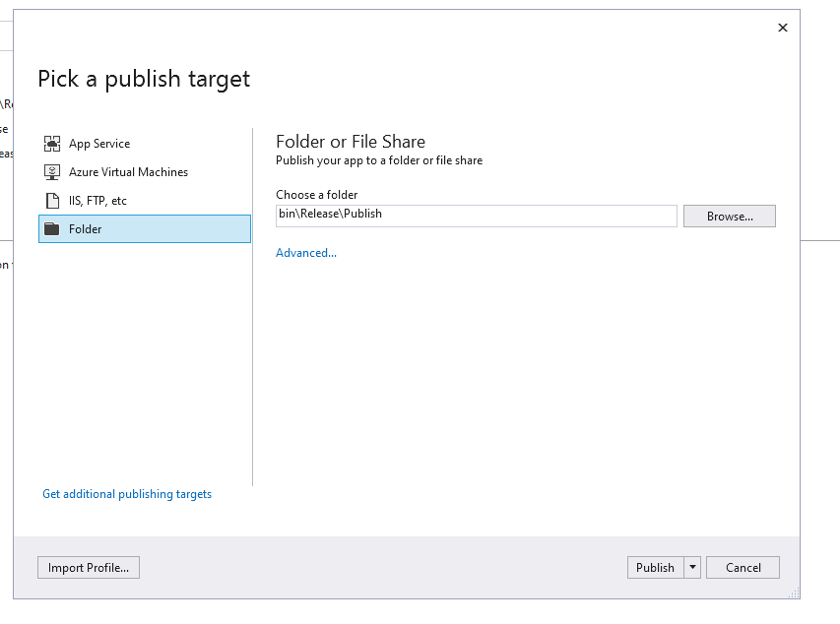Click the Folder or File Share heading

coord(351,141)
